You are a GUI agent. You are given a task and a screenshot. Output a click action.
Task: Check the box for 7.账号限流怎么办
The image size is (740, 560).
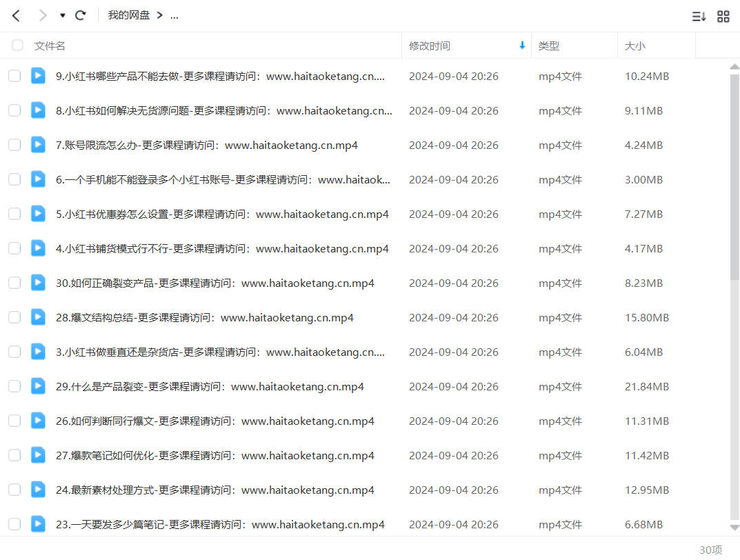click(x=14, y=145)
